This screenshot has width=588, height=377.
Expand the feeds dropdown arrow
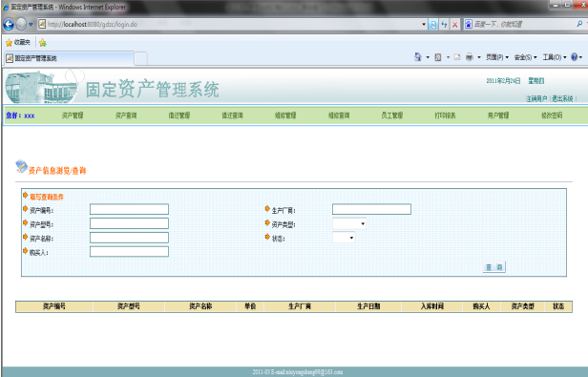pos(448,57)
